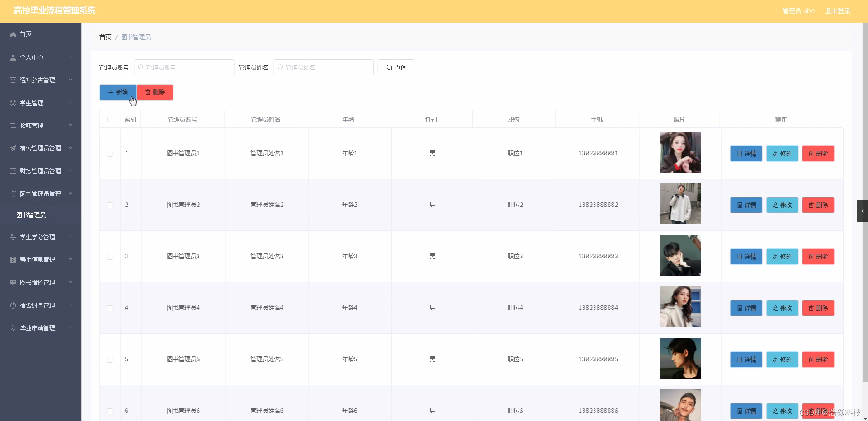Click the sliders icon beside 学生学分管理
Screen dimensions: 868x421
click(x=13, y=237)
